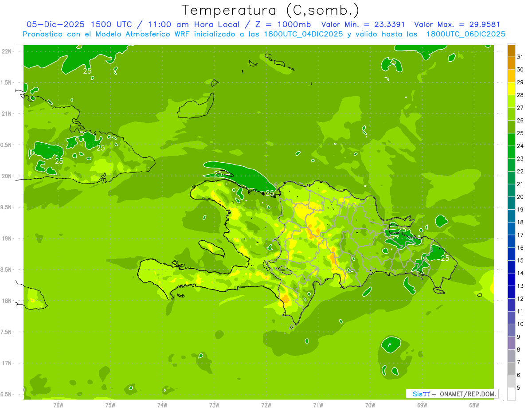Click the "22N" latitude axis label
The image size is (532, 411).
(7, 51)
